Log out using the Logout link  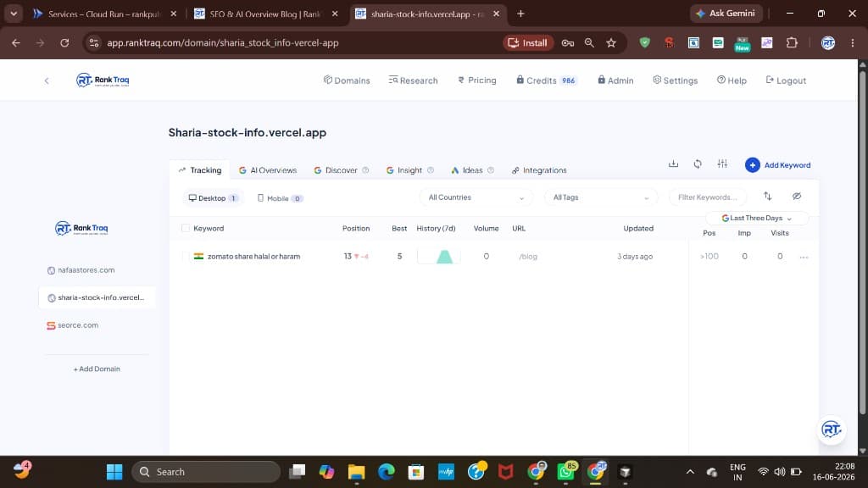tap(786, 80)
